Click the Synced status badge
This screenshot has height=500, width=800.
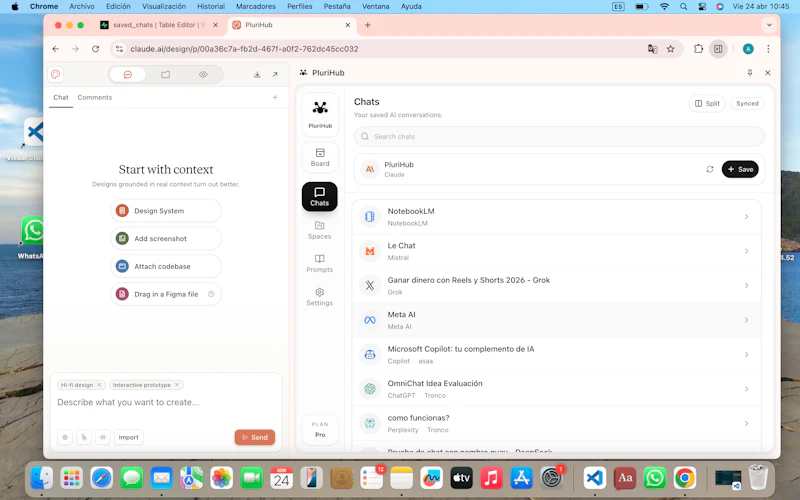tap(747, 104)
